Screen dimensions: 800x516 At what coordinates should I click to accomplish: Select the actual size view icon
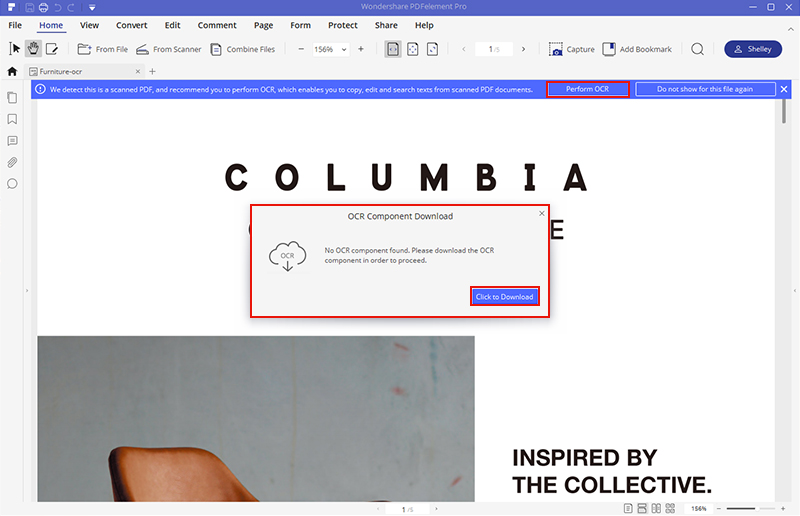pos(432,49)
